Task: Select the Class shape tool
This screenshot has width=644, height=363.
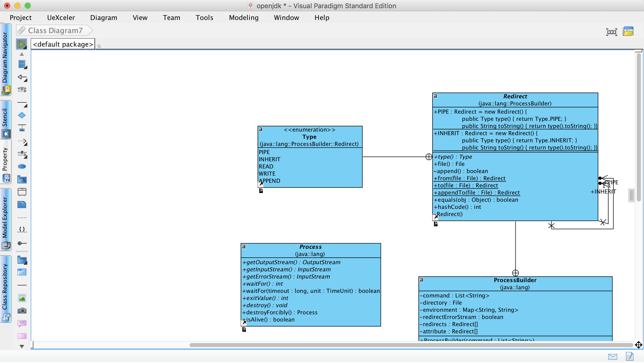Action: (x=22, y=64)
